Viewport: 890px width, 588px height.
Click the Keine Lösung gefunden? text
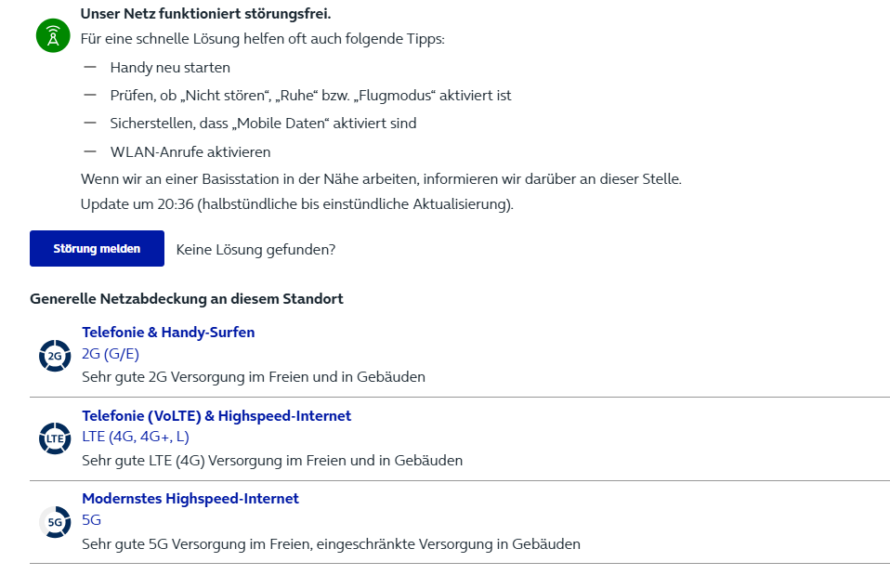pyautogui.click(x=255, y=250)
